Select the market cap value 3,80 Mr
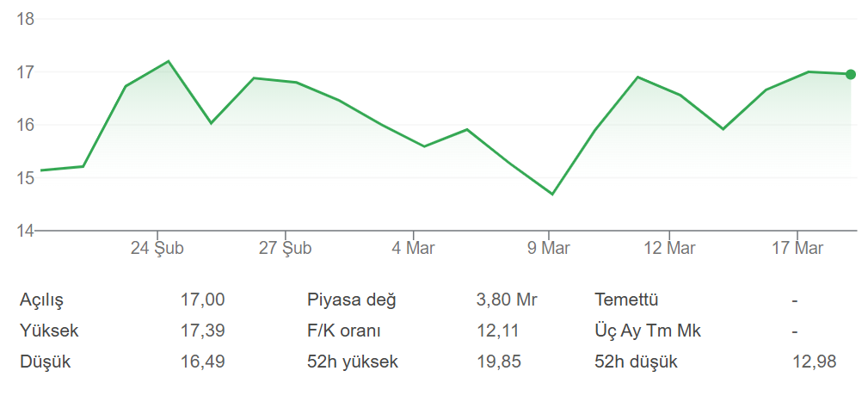The image size is (868, 408). (x=507, y=300)
